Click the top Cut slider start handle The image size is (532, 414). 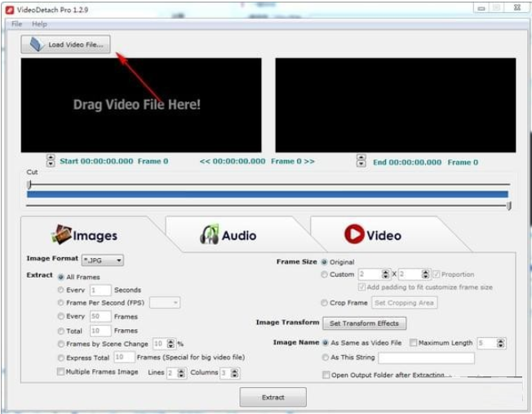[29, 185]
